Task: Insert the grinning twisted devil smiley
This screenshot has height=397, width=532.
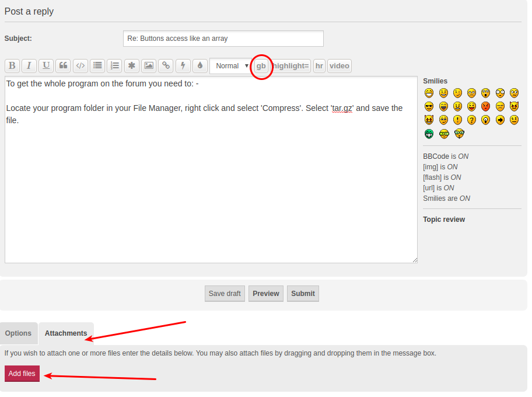Action: tap(429, 120)
